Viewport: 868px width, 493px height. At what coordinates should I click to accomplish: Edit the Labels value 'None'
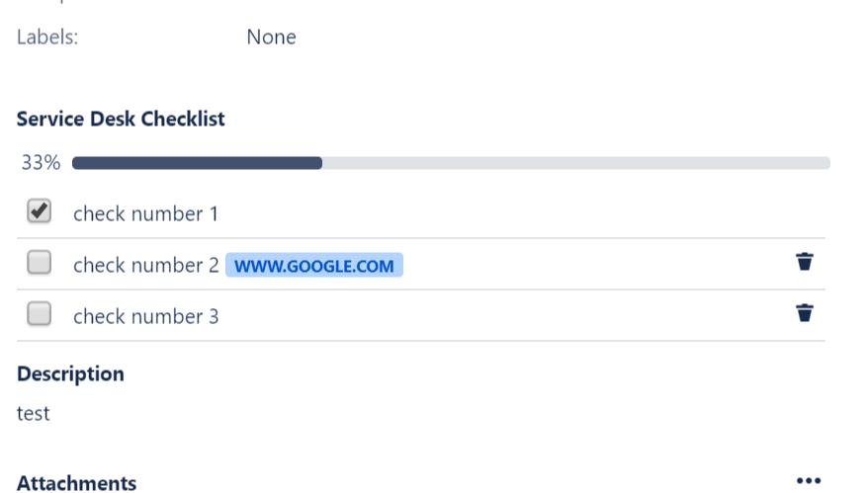point(271,38)
